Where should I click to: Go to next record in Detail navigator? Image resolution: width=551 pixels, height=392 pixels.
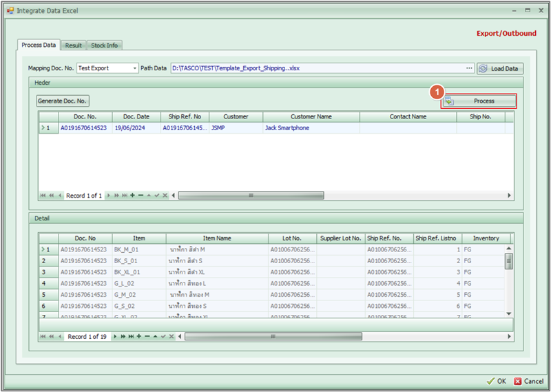[x=115, y=336]
